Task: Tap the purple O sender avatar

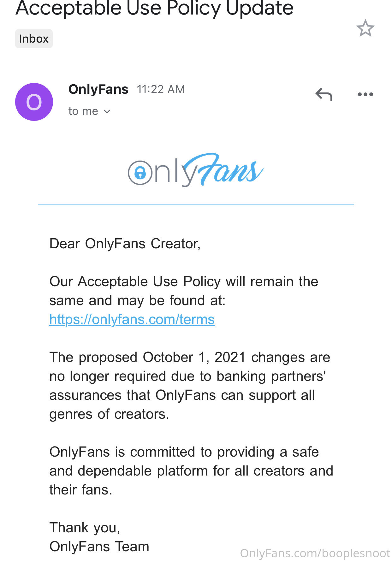Action: [34, 102]
